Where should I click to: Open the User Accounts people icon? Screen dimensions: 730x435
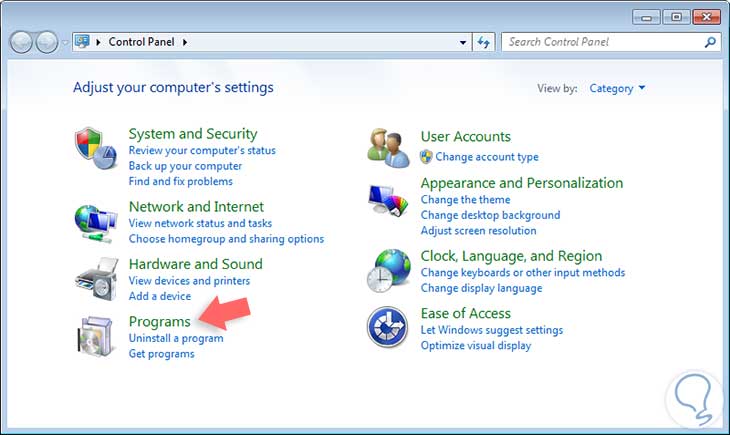[388, 148]
